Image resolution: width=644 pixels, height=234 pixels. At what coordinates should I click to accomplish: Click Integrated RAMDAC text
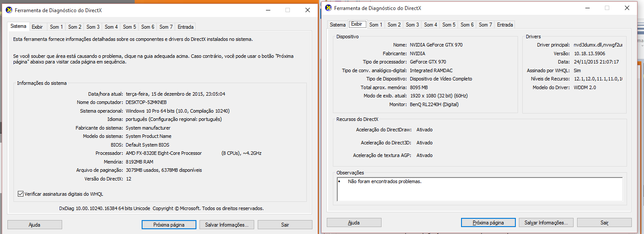pos(431,70)
